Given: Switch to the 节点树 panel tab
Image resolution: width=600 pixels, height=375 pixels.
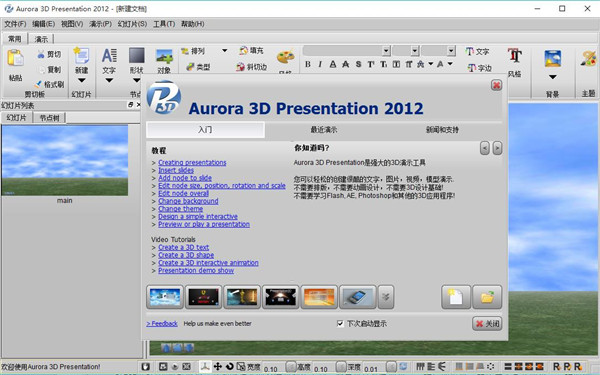Looking at the screenshot, I should [50, 118].
